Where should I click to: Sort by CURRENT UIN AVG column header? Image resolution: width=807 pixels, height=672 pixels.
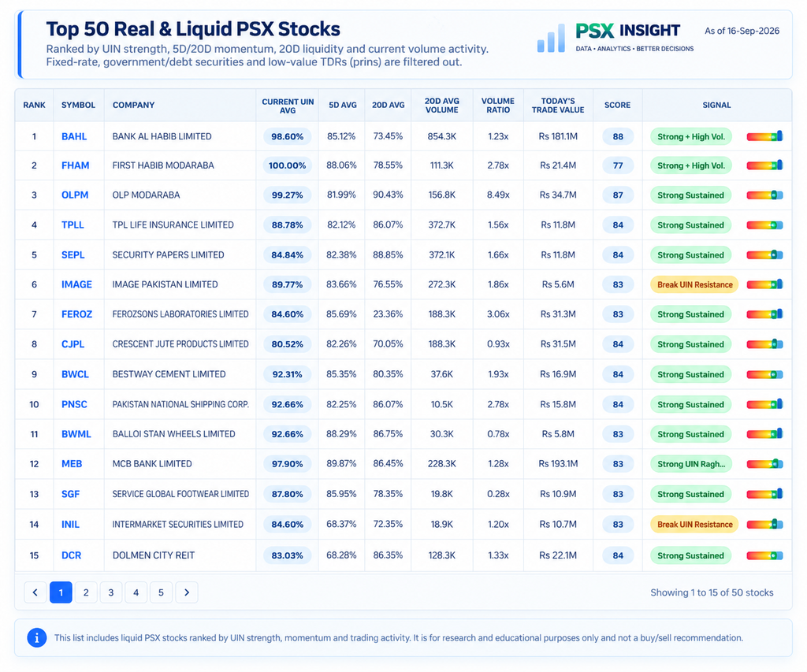tap(288, 106)
